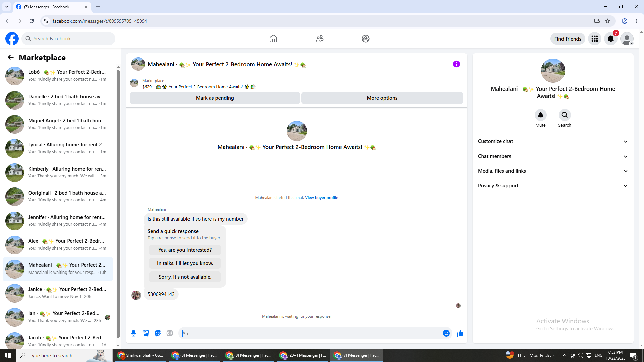Open the Friends tab in top navigation
This screenshot has width=644, height=362.
(x=319, y=39)
